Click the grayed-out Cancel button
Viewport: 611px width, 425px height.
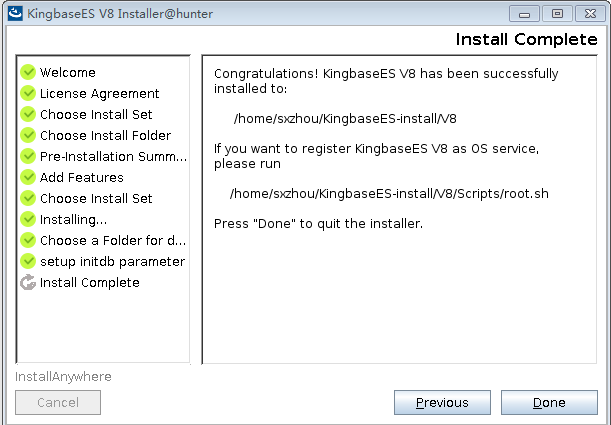click(58, 403)
